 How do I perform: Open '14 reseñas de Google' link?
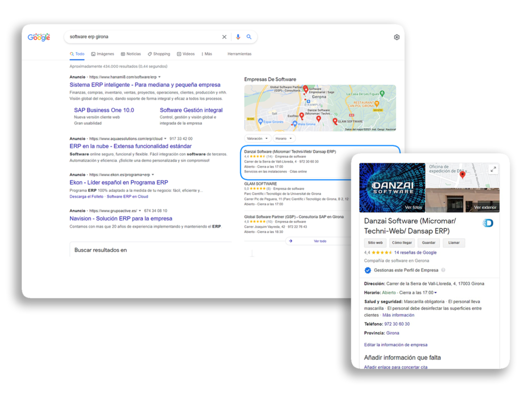(415, 252)
